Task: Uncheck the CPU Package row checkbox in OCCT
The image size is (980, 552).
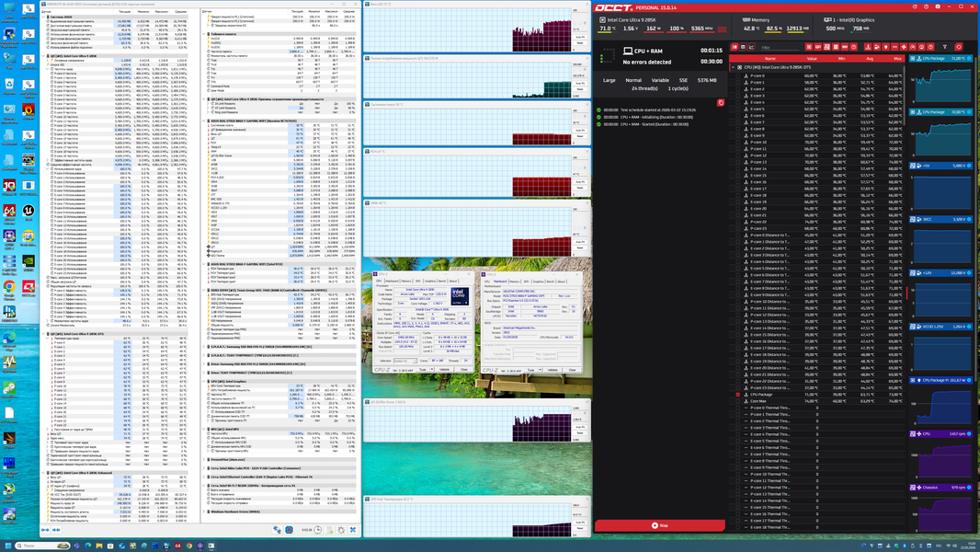Action: click(737, 395)
